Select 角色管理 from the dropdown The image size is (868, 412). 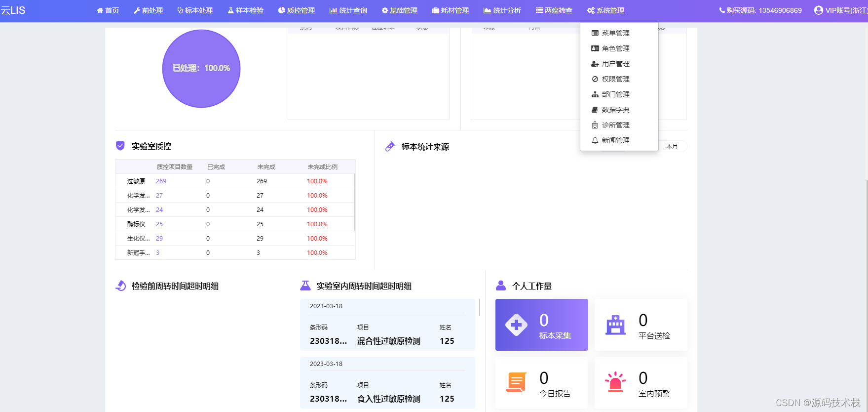coord(619,48)
